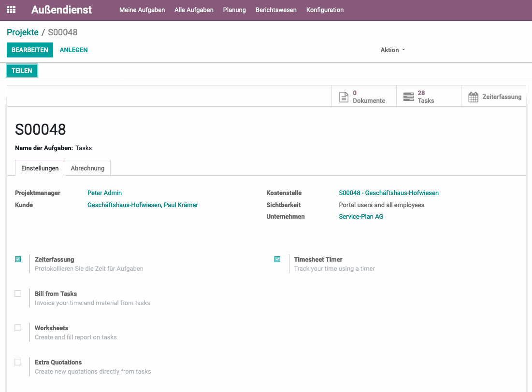Go to Meine Aufgaben

142,10
